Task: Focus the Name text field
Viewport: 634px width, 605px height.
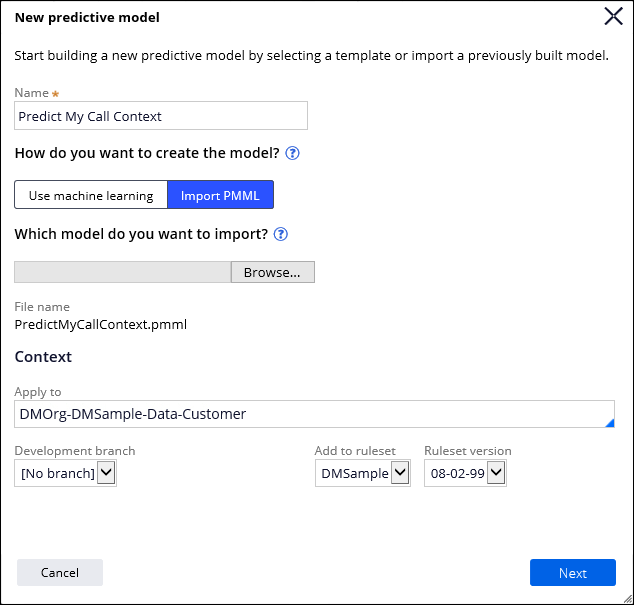Action: point(161,116)
